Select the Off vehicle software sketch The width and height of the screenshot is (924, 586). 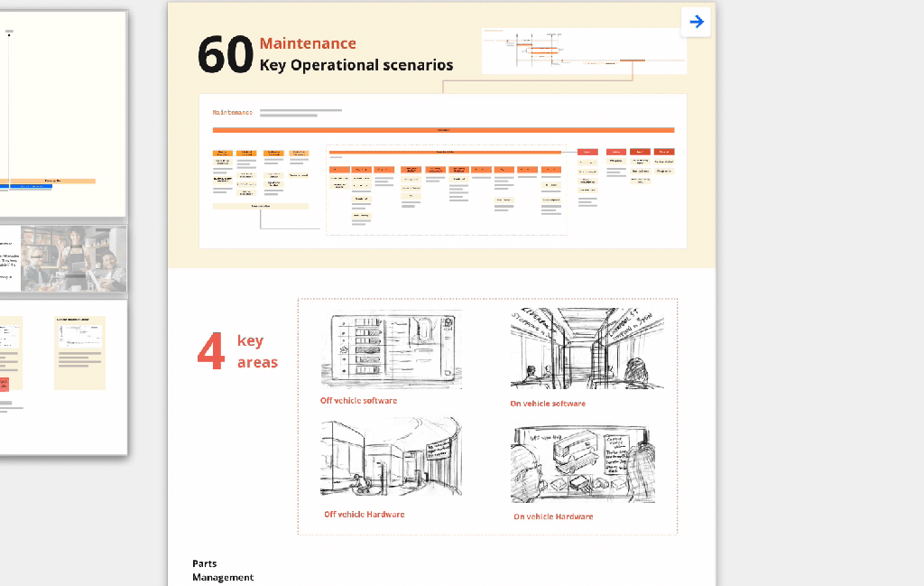(391, 349)
